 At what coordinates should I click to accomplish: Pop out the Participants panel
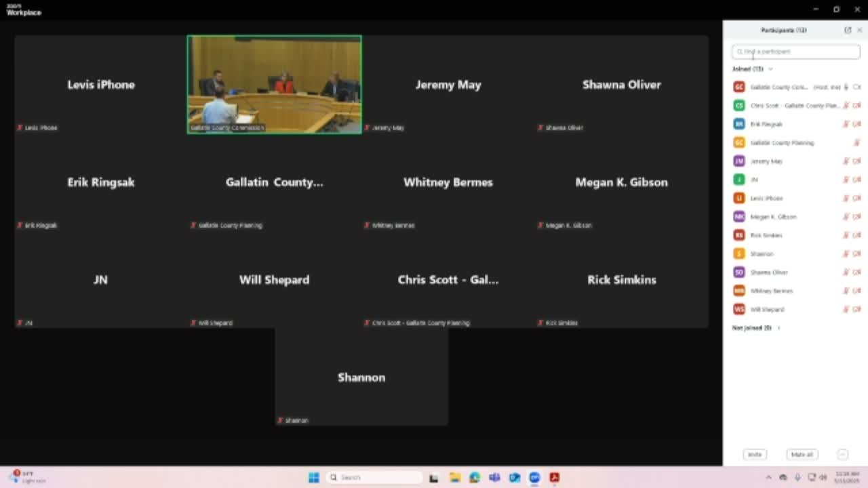[848, 30]
